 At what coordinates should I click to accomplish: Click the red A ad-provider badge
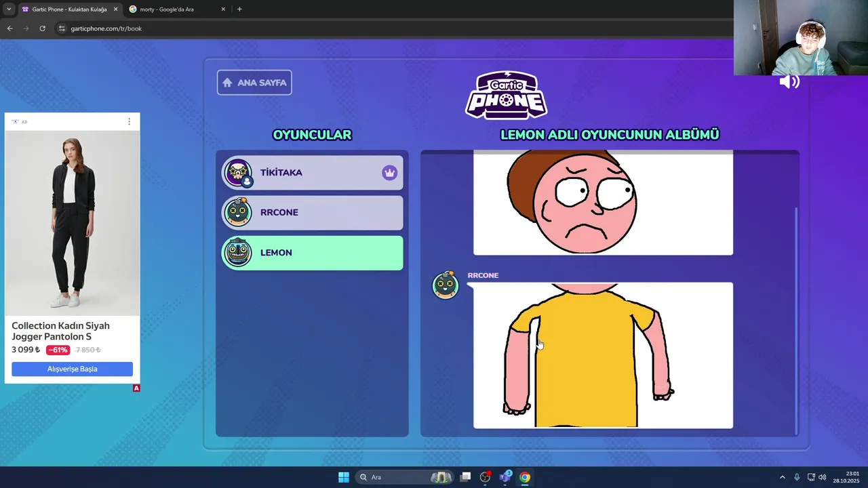(x=136, y=388)
